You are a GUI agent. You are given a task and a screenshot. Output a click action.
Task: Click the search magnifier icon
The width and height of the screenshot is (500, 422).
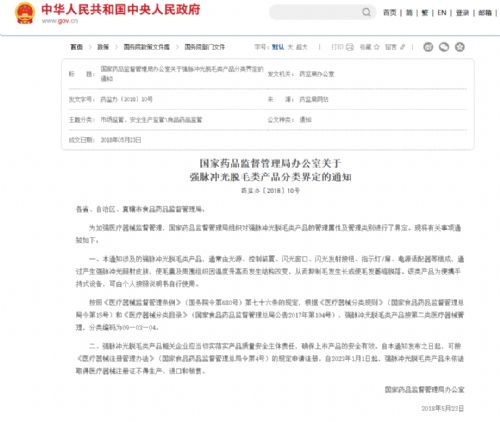(x=366, y=12)
